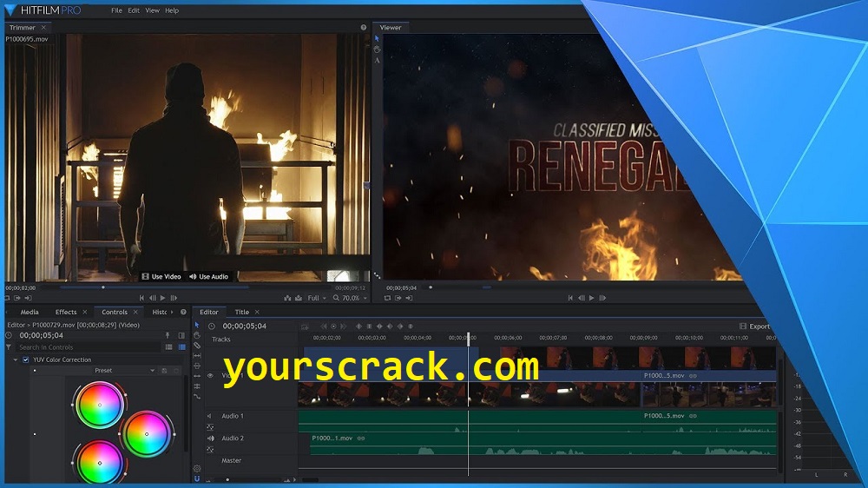Select the timeline slide tool
868x488 pixels.
pos(197,366)
